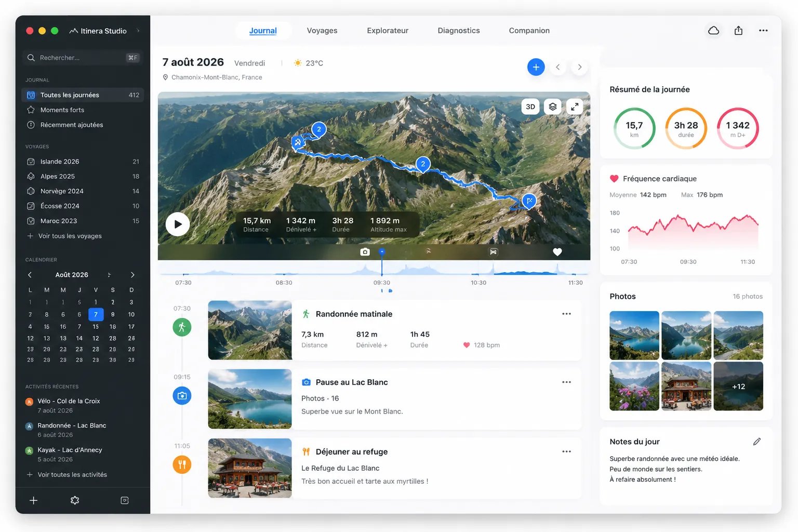
Task: Open the Maroc 2023 voyage
Action: coord(83,221)
